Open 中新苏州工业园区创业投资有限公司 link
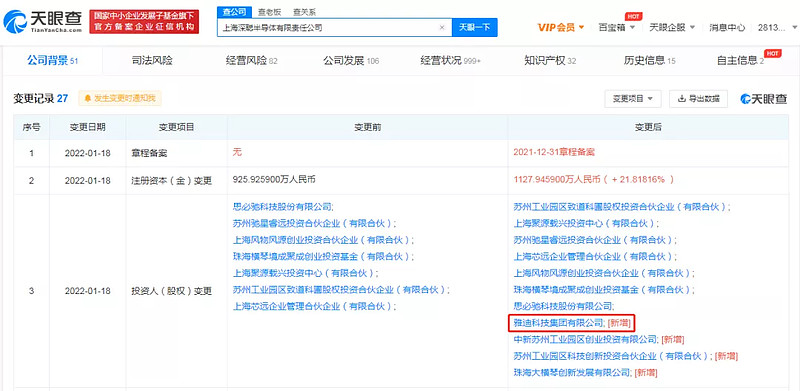This screenshot has width=800, height=391. pyautogui.click(x=586, y=339)
